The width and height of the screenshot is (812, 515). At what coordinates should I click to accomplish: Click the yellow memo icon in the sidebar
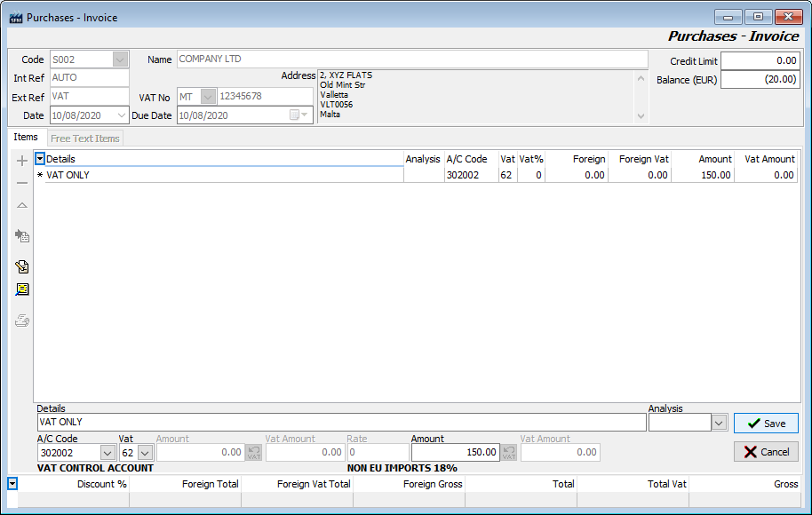click(x=21, y=289)
